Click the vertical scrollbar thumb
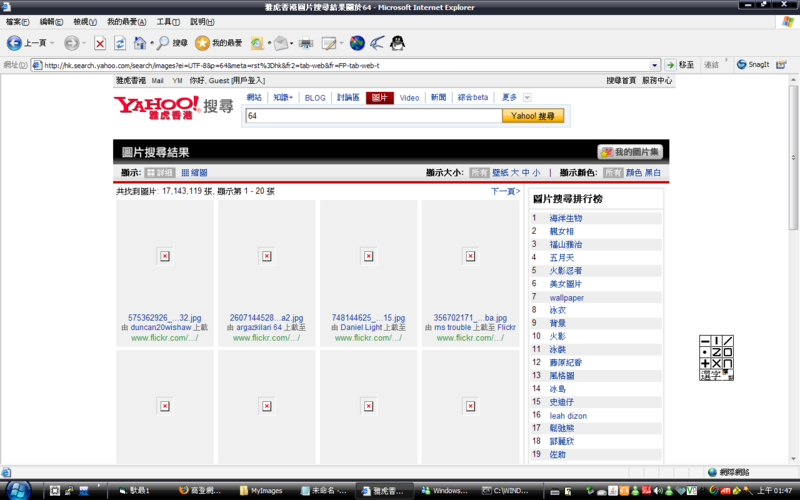This screenshot has width=800, height=500. click(793, 157)
